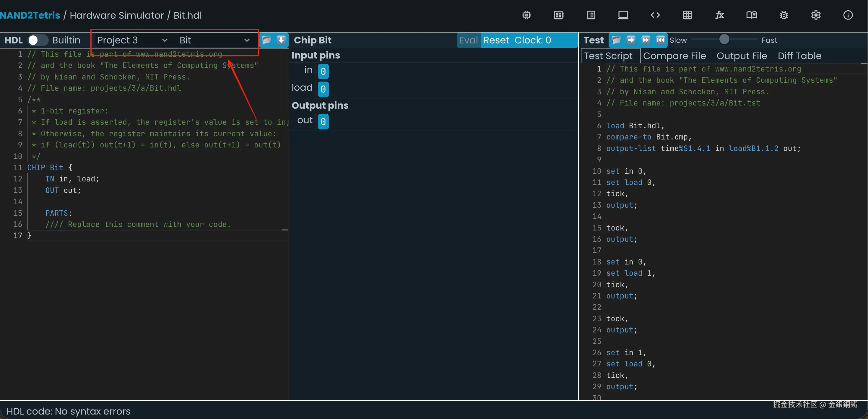Toggle the 'in' input pin value
The height and width of the screenshot is (419, 868).
323,71
